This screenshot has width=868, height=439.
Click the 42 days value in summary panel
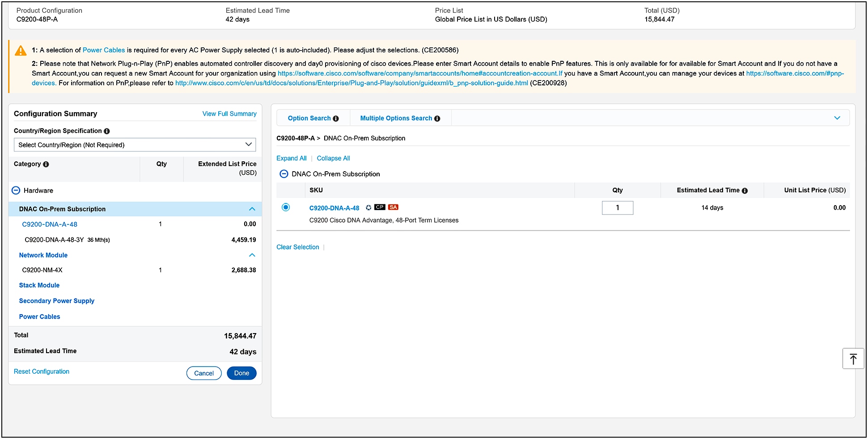click(x=243, y=352)
